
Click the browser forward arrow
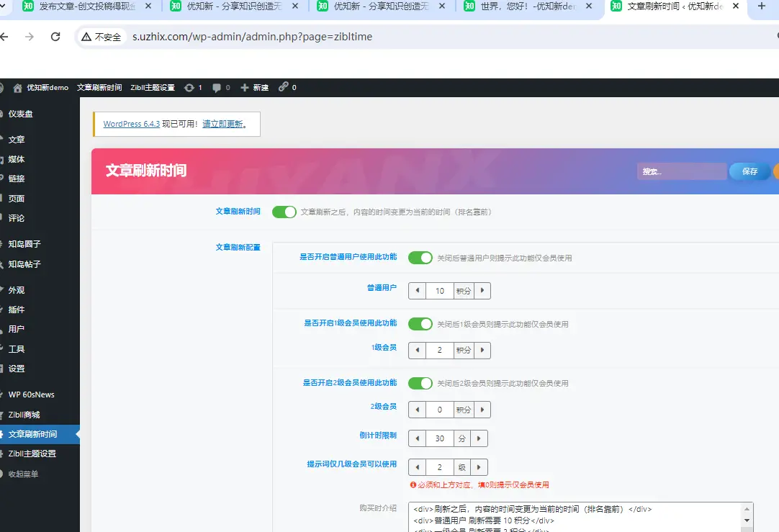point(30,37)
